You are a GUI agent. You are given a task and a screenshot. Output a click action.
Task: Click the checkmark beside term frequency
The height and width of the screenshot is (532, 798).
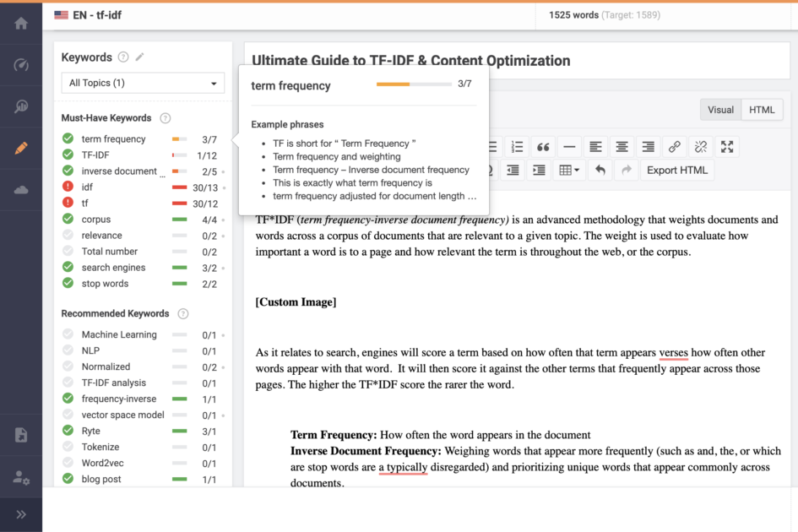click(68, 138)
